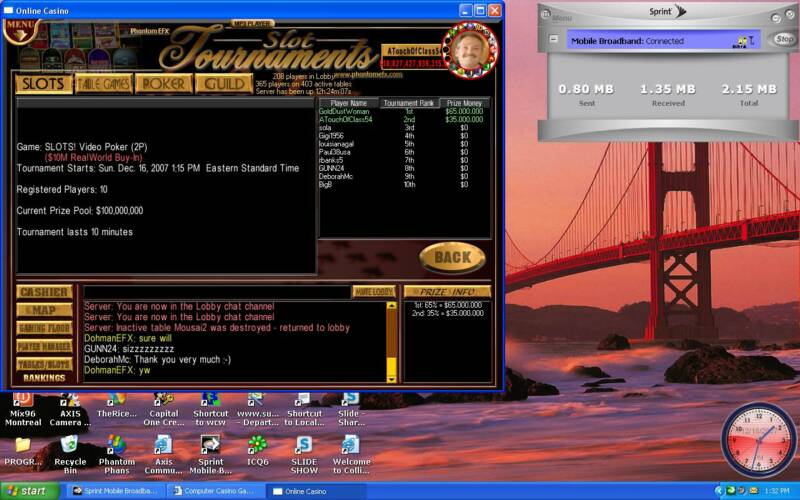Open Axis Commu... desktop icon

pyautogui.click(x=164, y=454)
